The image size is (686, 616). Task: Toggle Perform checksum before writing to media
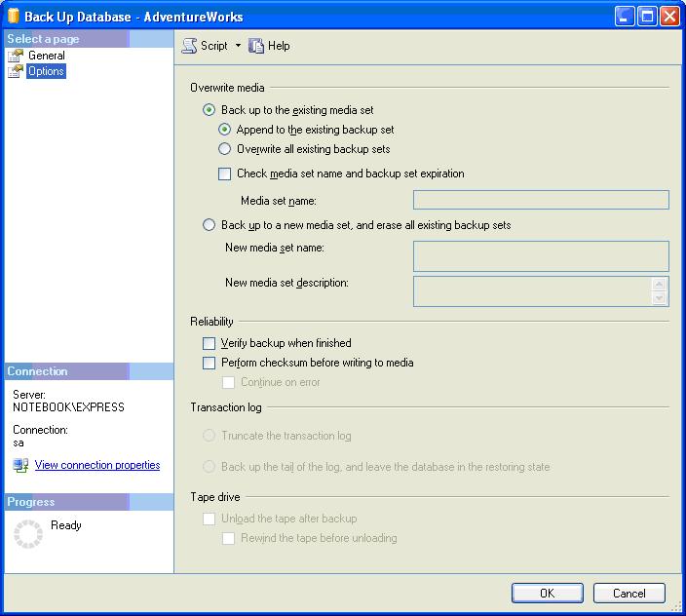click(x=209, y=363)
